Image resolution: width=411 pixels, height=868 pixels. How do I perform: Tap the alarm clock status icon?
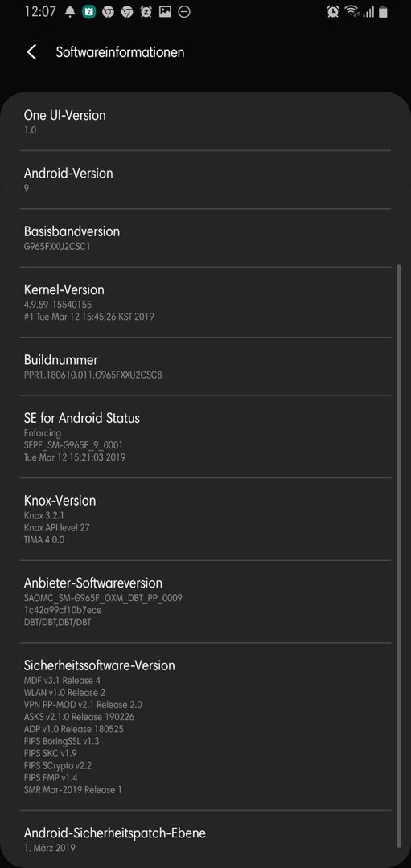[x=333, y=11]
